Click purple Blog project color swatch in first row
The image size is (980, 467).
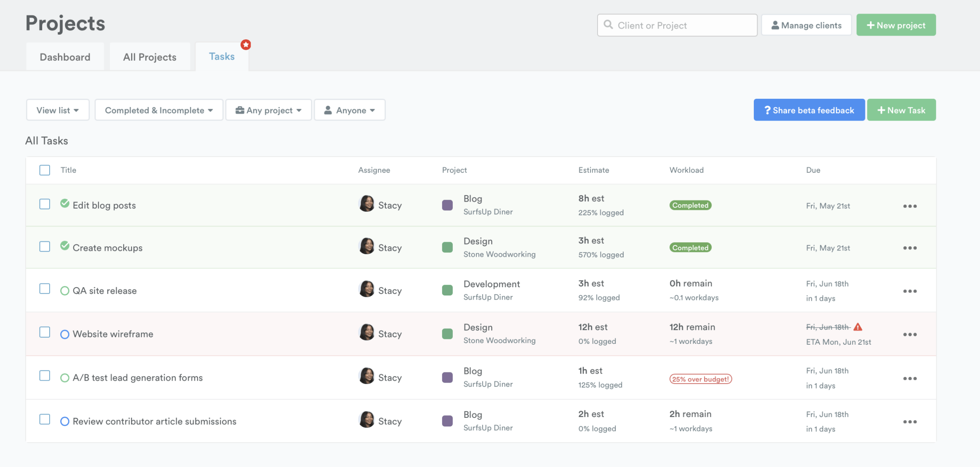click(x=447, y=205)
